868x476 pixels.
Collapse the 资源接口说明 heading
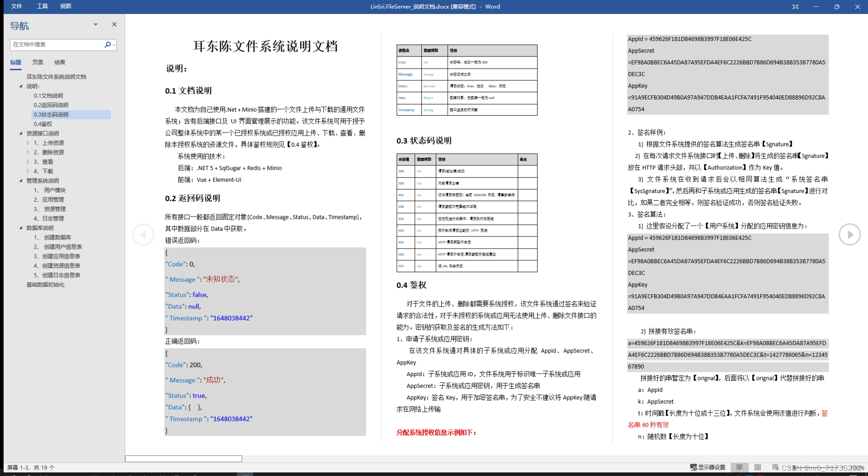click(x=21, y=133)
